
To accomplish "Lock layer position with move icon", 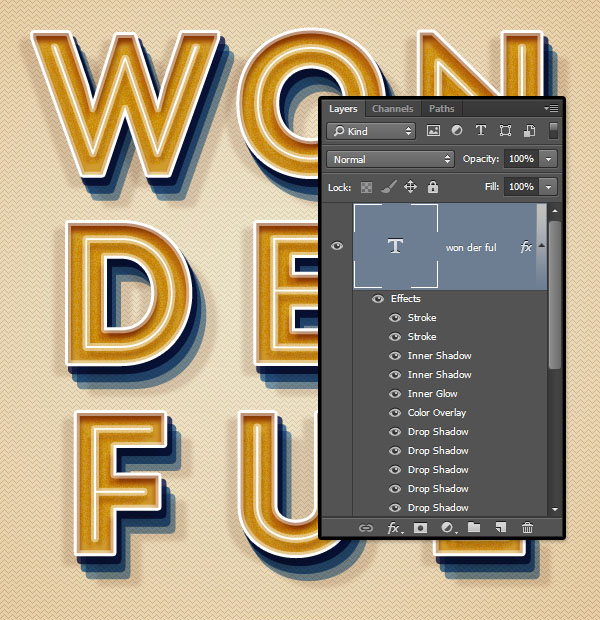I will (x=411, y=187).
